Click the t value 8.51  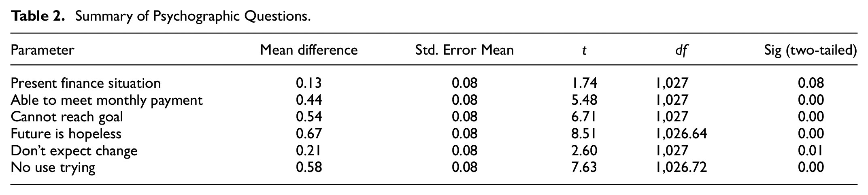coord(583,134)
